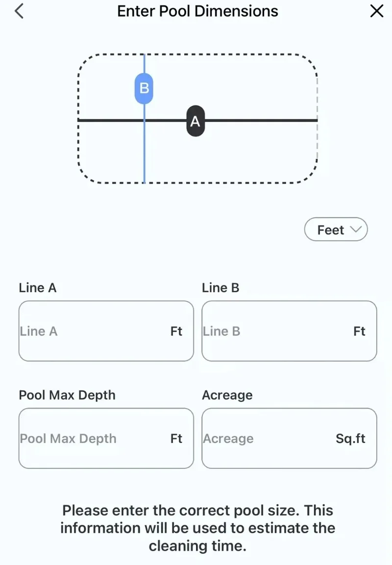Click the Ft unit in Line A field
392x565 pixels.
coord(176,331)
